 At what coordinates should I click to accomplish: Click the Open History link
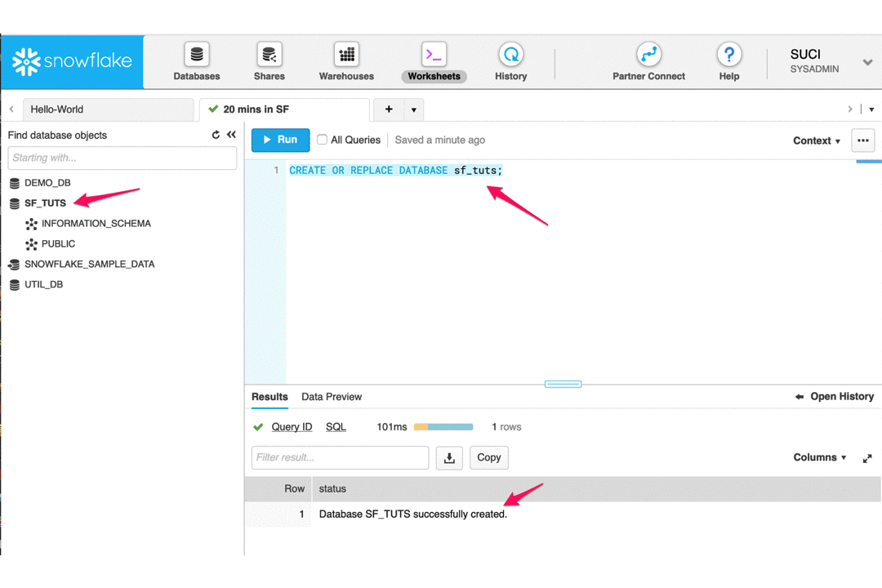coord(841,396)
